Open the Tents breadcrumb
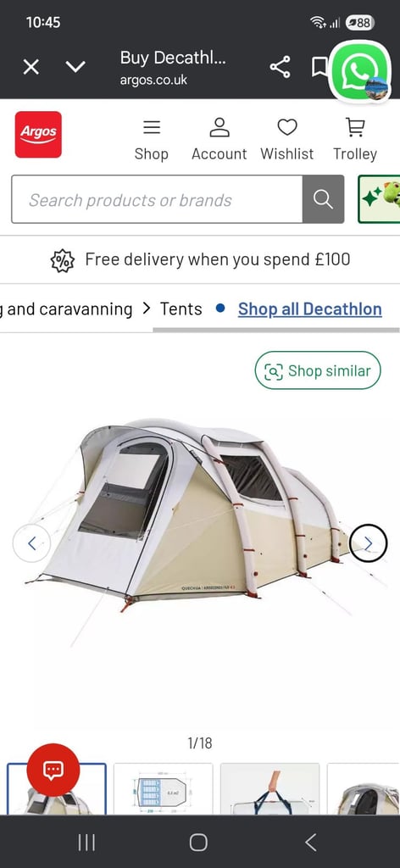Image resolution: width=400 pixels, height=868 pixels. tap(181, 309)
